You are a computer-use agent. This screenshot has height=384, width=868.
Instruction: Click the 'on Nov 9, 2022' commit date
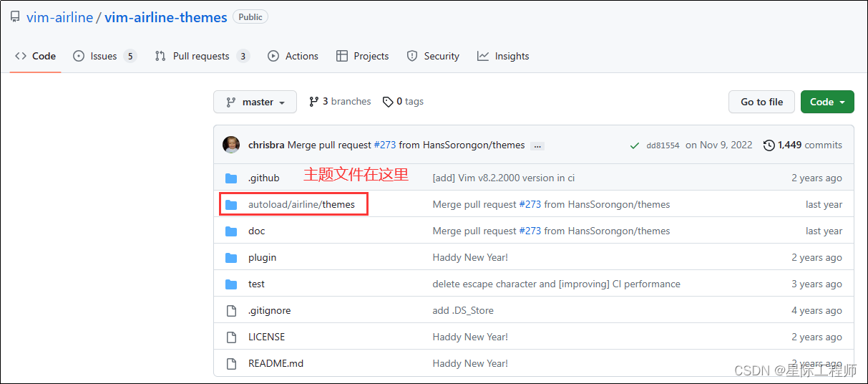719,145
